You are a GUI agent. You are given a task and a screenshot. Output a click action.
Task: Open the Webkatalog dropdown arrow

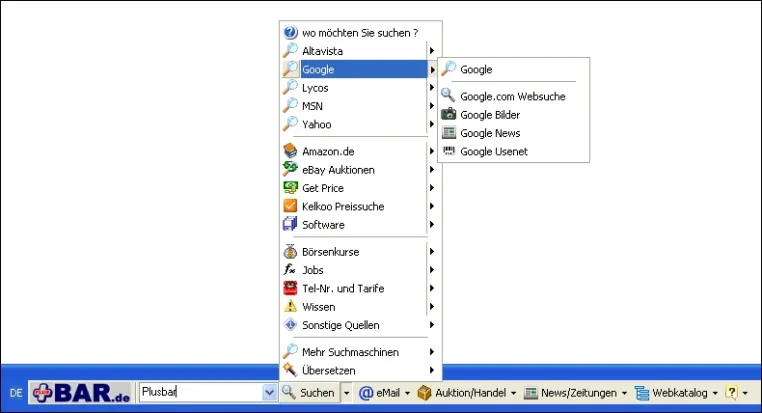(x=715, y=393)
